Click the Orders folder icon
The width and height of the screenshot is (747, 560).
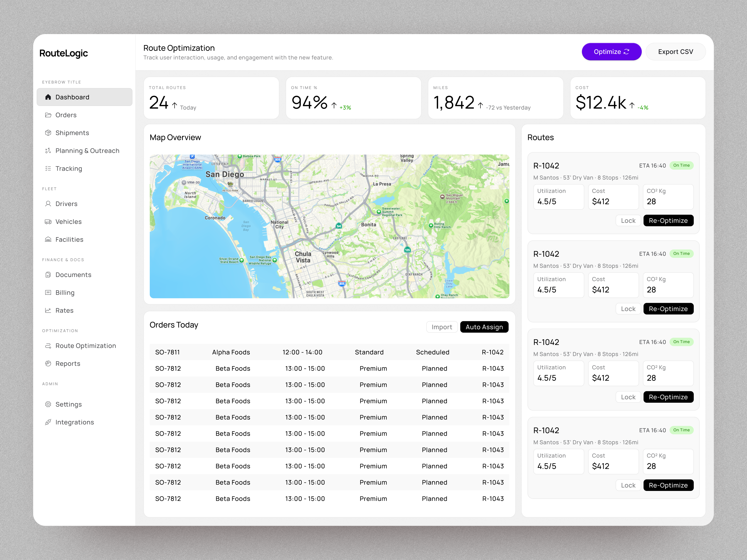pos(48,115)
